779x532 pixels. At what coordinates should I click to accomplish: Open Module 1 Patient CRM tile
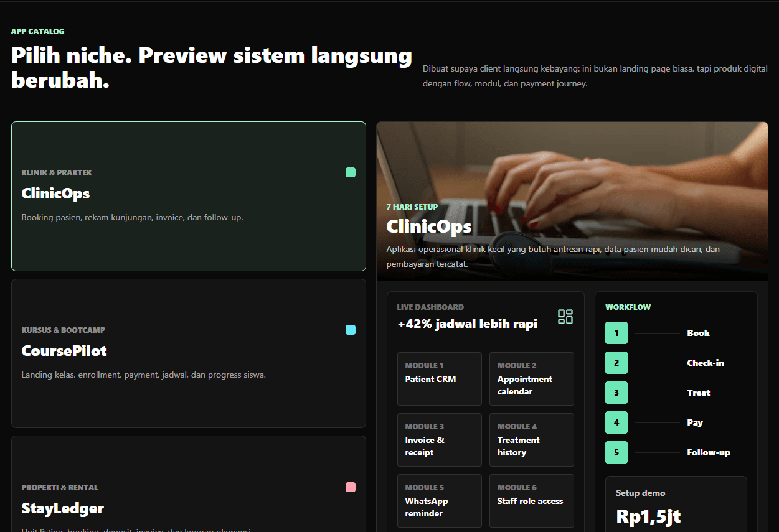click(x=440, y=379)
